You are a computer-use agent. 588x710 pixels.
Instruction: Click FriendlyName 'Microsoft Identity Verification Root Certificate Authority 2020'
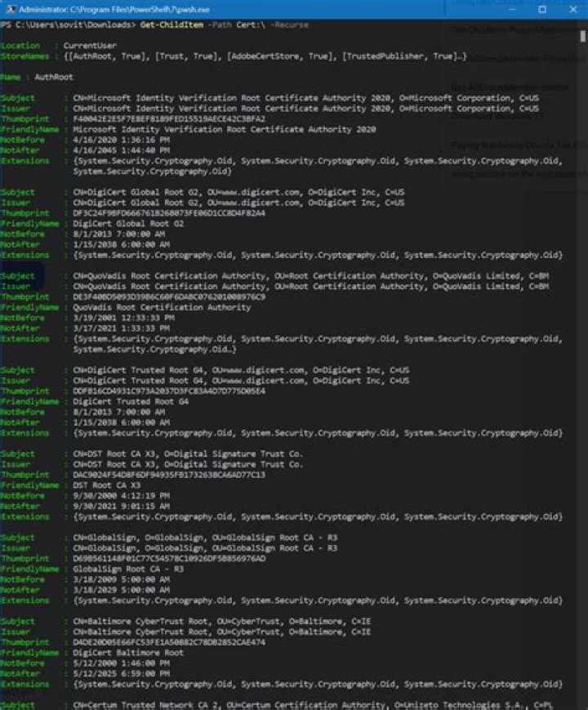224,130
